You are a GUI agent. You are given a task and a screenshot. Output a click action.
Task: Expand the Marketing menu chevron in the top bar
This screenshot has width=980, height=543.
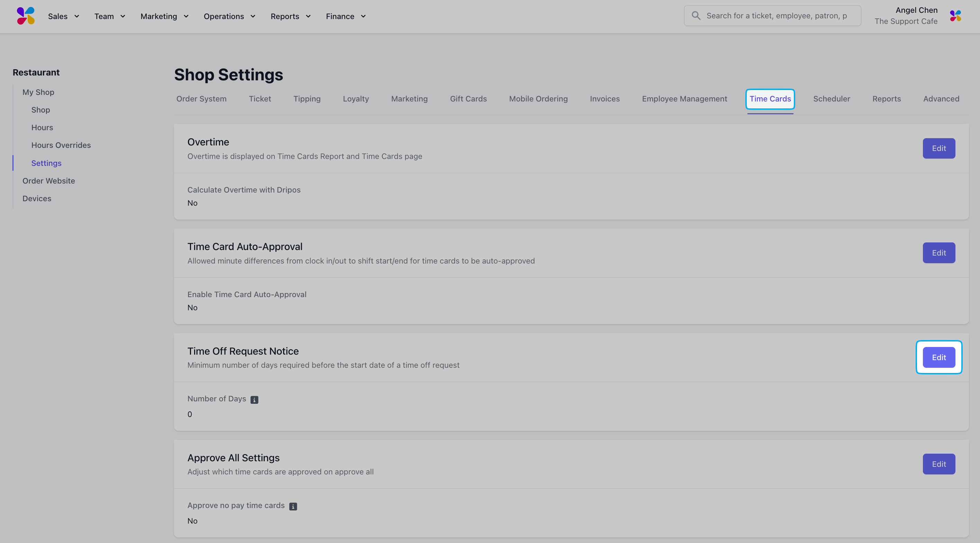pos(186,16)
